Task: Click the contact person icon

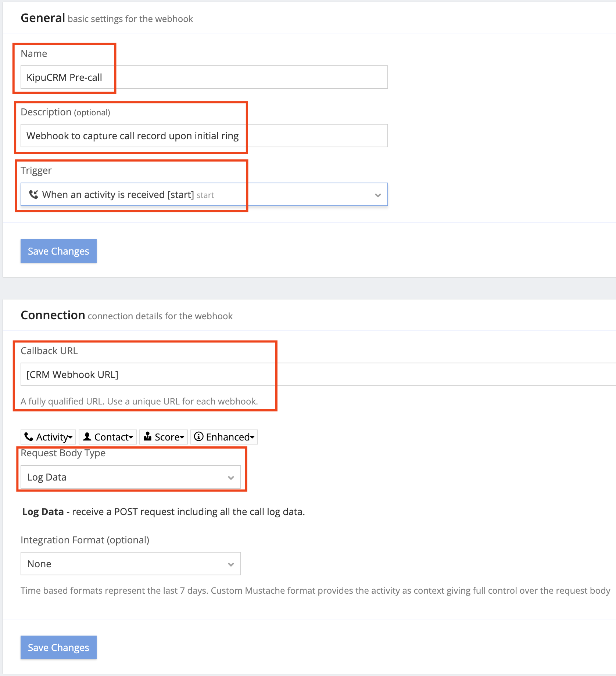Action: [x=87, y=437]
